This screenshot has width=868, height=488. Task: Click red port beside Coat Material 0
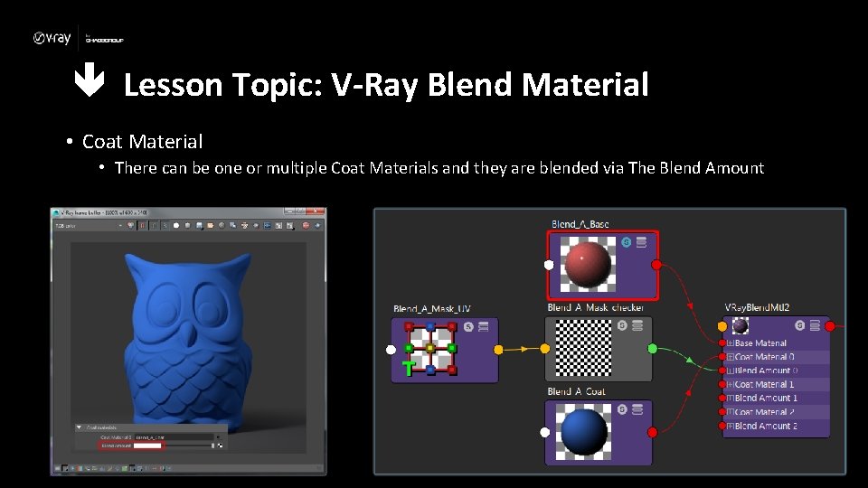pos(722,357)
